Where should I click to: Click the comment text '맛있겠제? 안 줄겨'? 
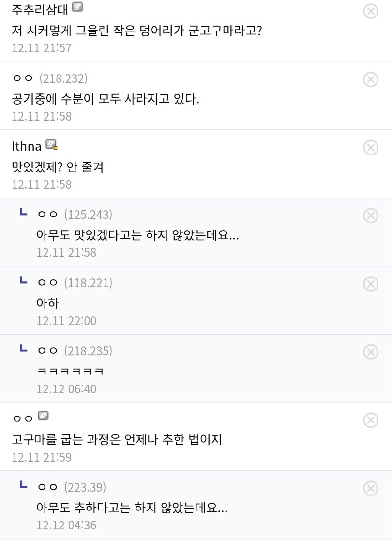tap(58, 168)
